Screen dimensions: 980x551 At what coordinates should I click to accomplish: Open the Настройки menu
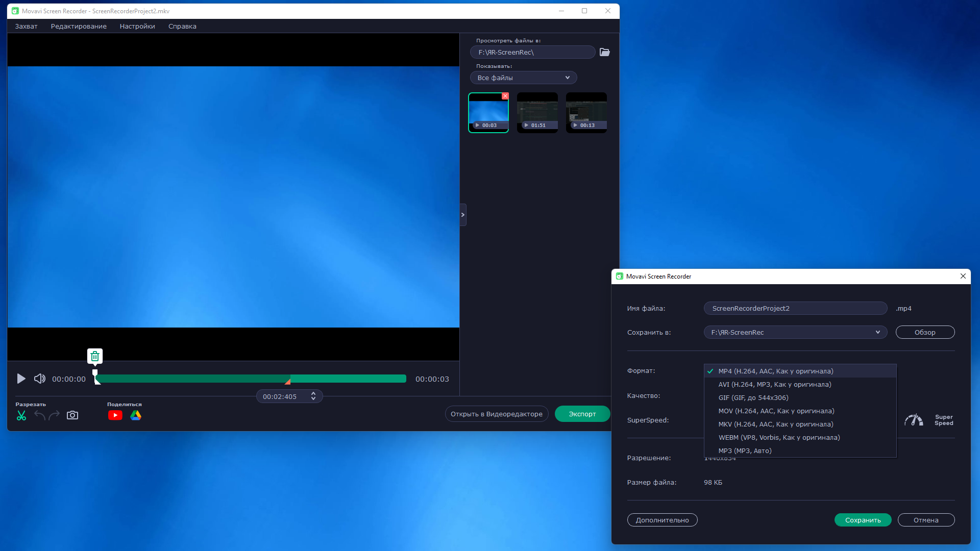(x=137, y=26)
